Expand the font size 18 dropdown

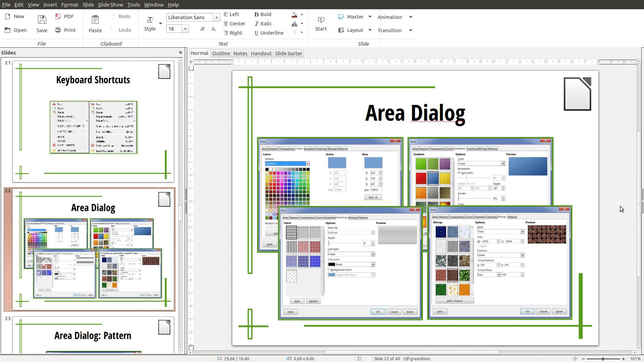185,29
